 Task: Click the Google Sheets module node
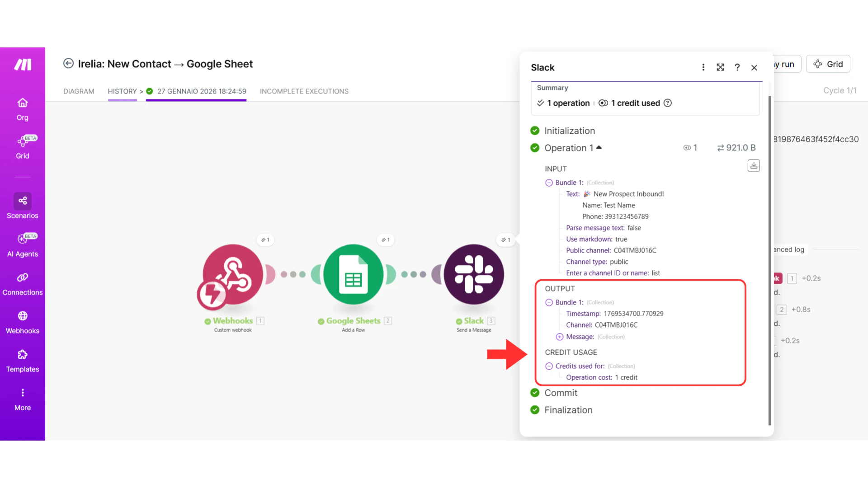(353, 274)
